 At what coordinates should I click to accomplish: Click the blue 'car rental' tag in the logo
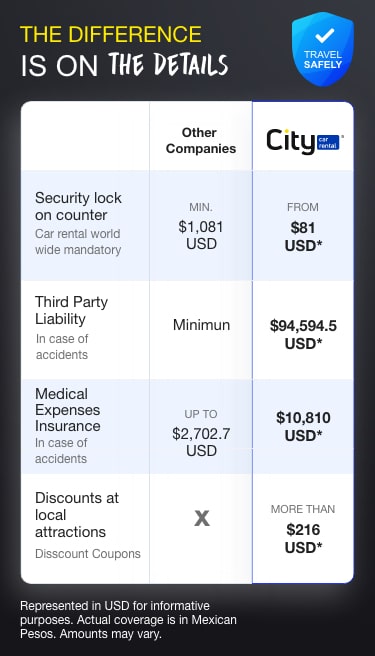tap(329, 142)
